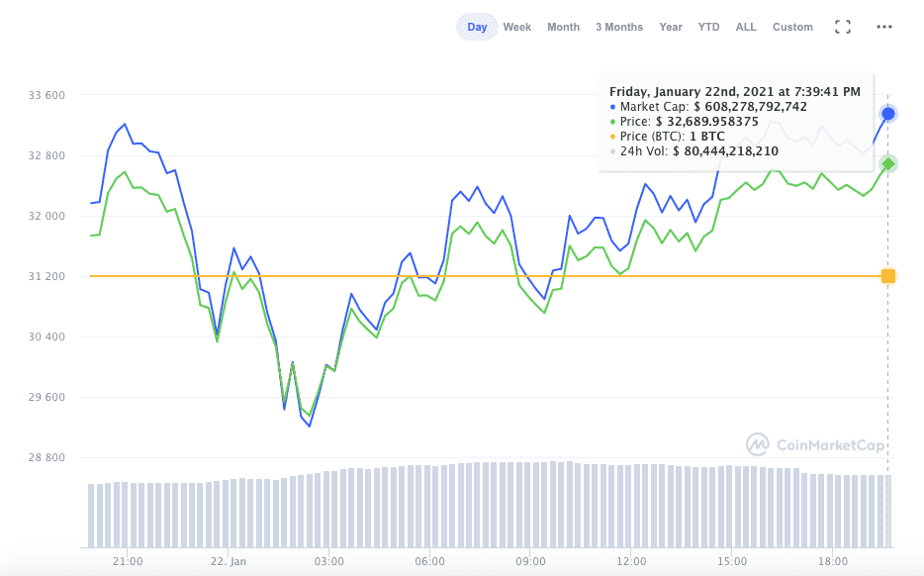Click the Market Cap value in tooltip
The width and height of the screenshot is (924, 576).
coord(750,107)
